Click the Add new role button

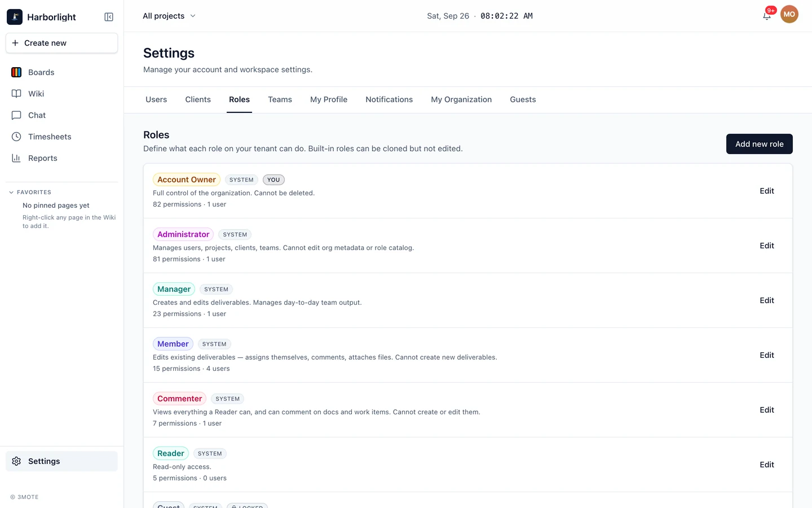(760, 144)
